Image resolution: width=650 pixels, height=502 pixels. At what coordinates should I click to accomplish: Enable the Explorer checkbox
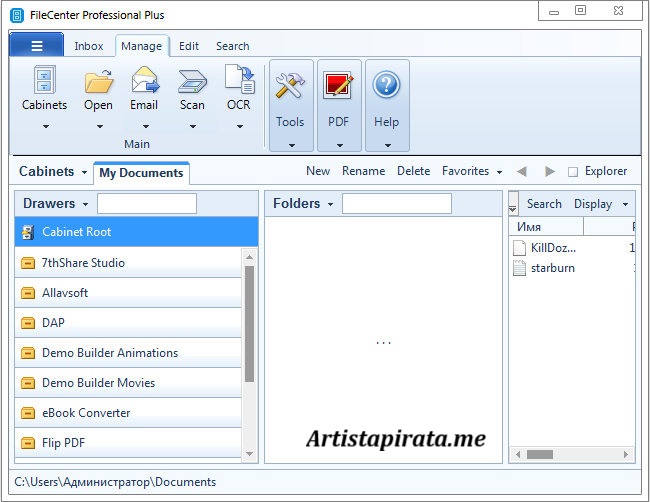[x=572, y=172]
